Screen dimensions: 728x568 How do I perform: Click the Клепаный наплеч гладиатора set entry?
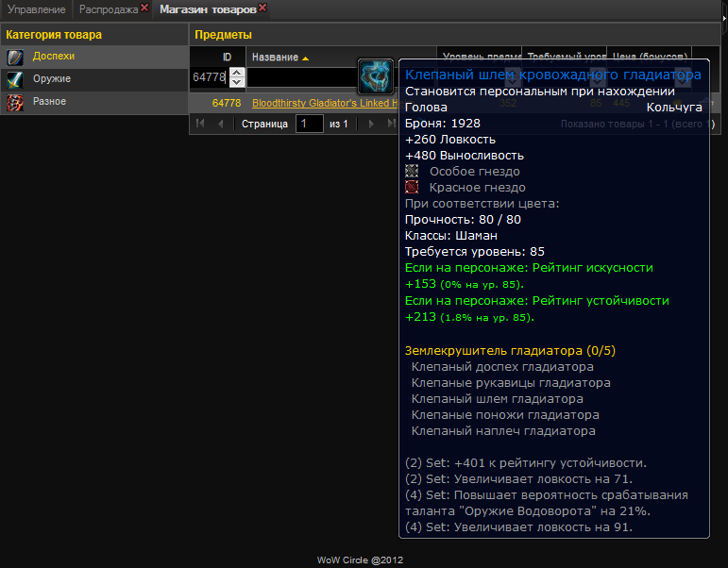[503, 431]
